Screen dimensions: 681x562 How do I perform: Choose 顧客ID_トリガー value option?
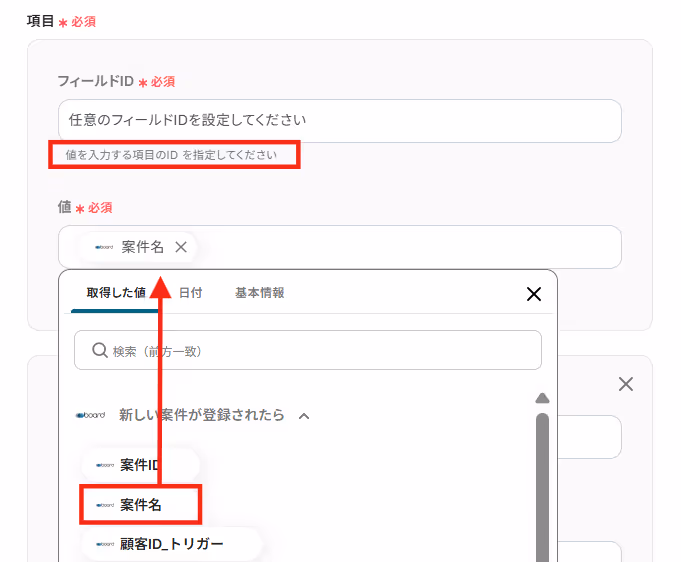[172, 544]
